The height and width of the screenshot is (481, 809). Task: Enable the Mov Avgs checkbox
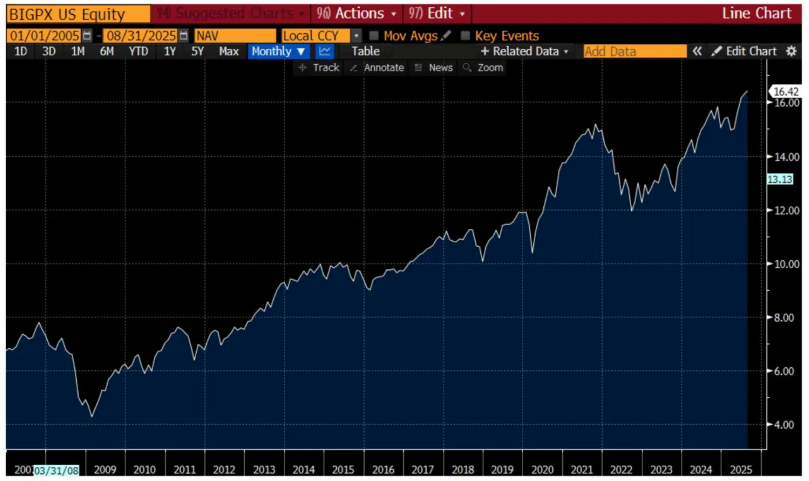pos(374,36)
